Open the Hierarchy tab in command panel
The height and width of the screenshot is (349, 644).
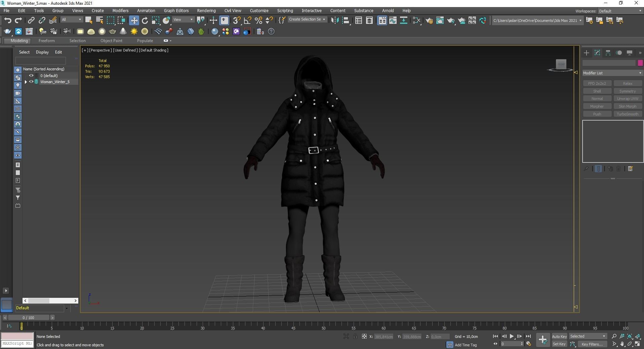coord(608,53)
